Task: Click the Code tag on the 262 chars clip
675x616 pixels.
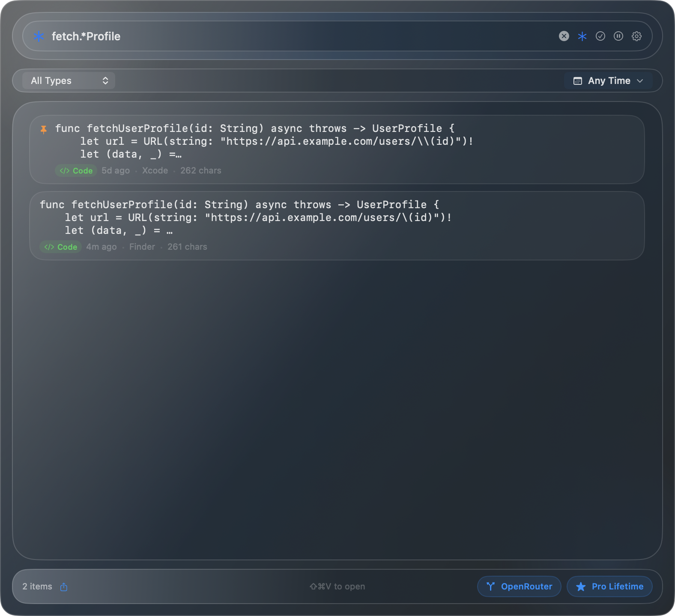Action: tap(76, 170)
